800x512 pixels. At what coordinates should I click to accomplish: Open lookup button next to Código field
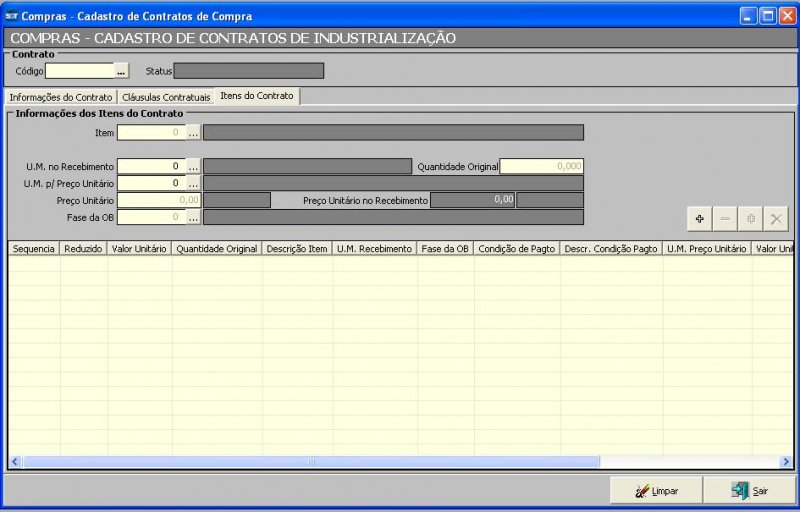click(122, 71)
